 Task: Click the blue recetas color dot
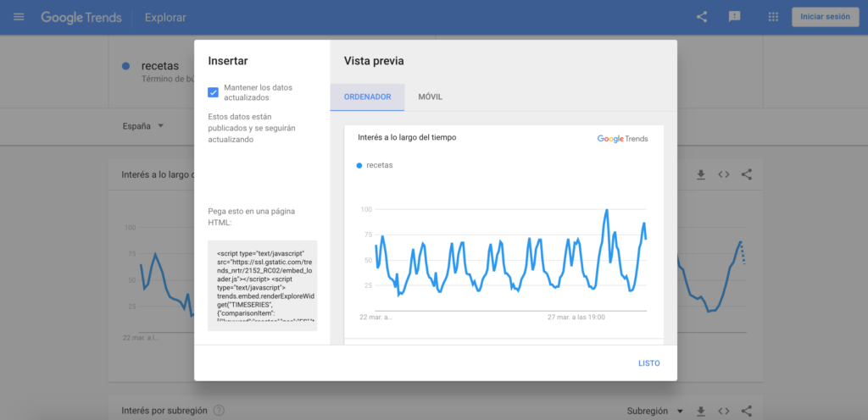(125, 66)
